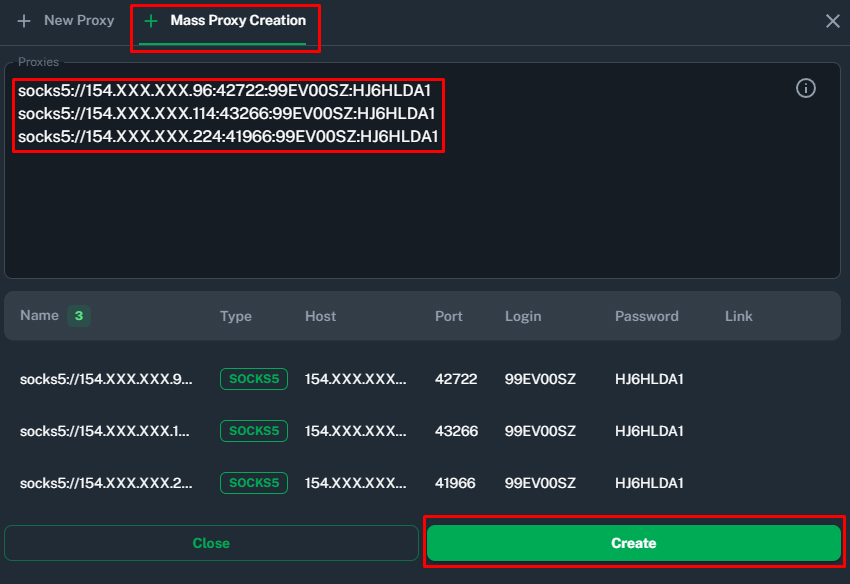This screenshot has width=850, height=584.
Task: Click the SOCKS5 badge for port 42722
Action: [x=253, y=379]
